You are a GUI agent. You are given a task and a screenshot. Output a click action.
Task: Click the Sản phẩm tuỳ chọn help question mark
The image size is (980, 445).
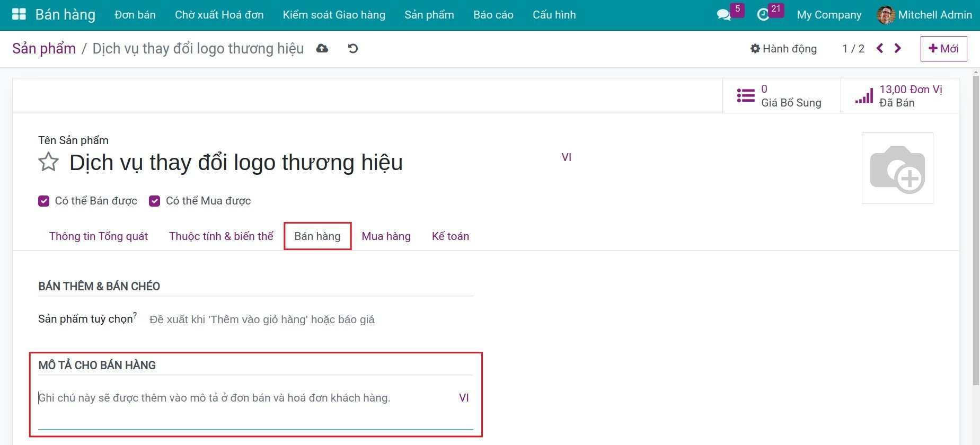pos(135,315)
